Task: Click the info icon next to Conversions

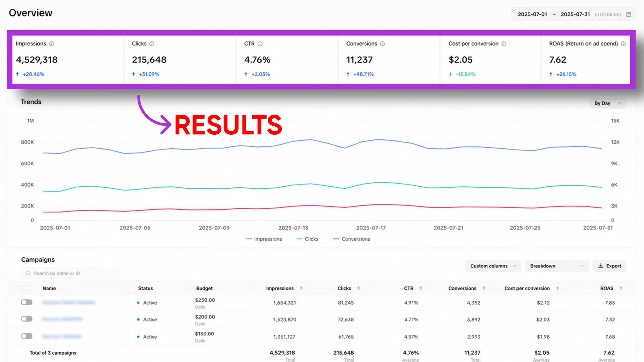Action: click(x=382, y=44)
